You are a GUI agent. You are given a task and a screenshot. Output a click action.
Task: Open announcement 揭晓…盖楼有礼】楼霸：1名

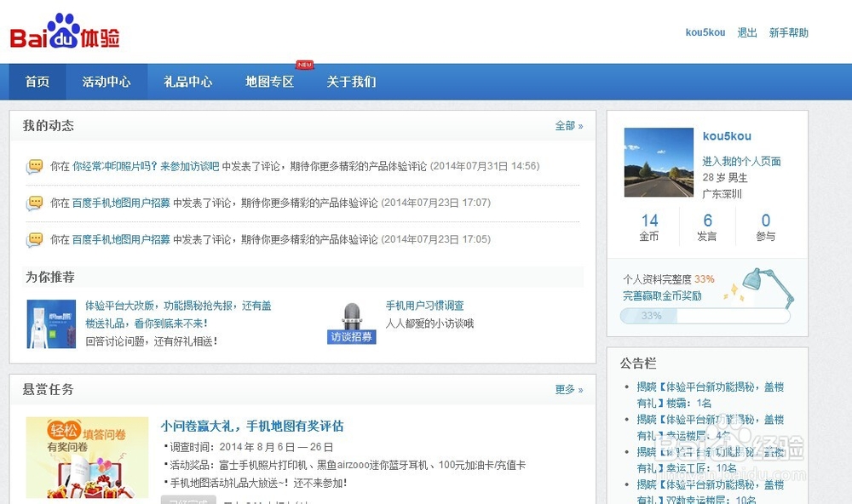pos(711,395)
